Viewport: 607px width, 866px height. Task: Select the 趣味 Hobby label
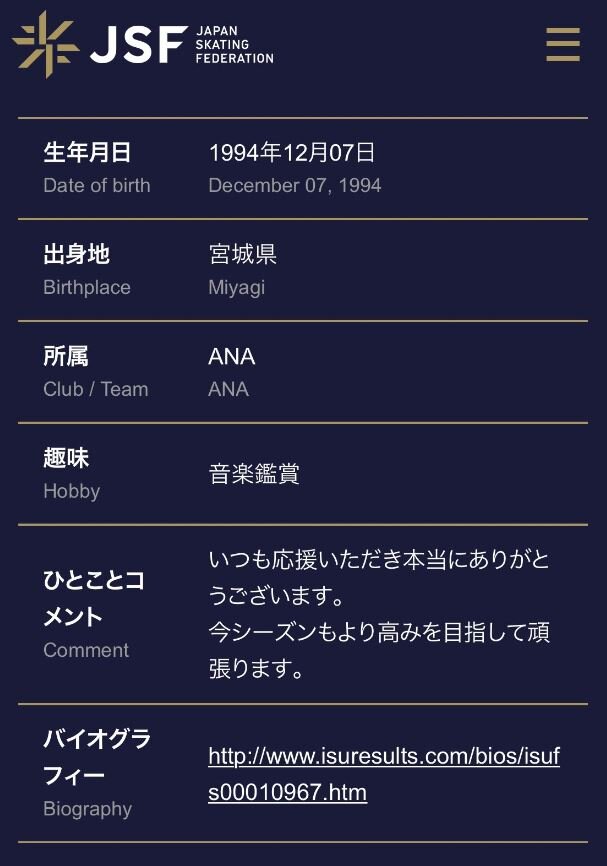71,474
